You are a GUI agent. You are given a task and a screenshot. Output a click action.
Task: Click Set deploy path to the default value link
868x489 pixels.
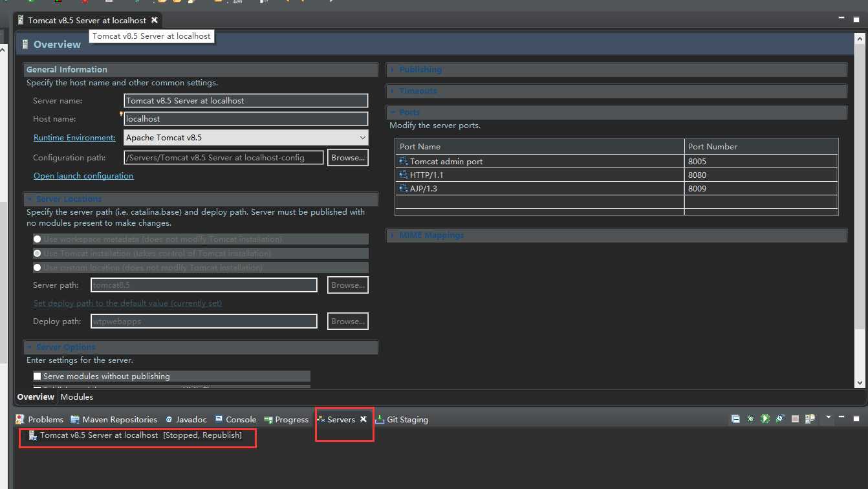tap(128, 303)
